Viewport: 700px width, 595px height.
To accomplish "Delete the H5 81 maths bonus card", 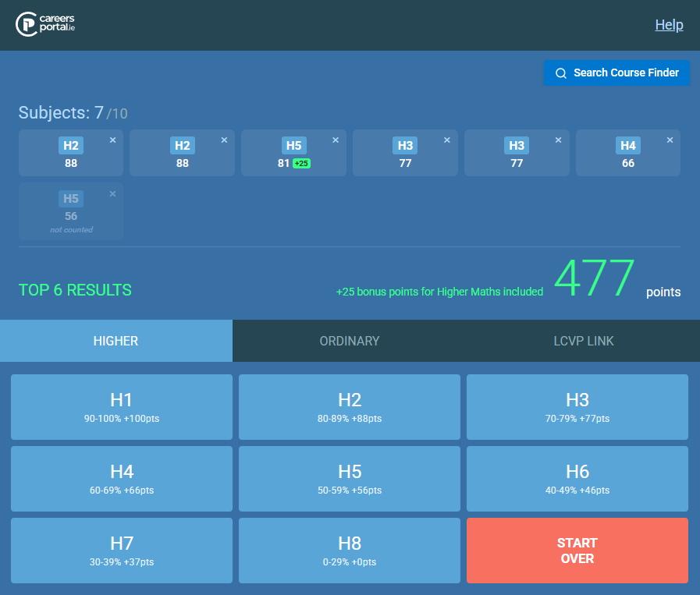I will click(336, 140).
